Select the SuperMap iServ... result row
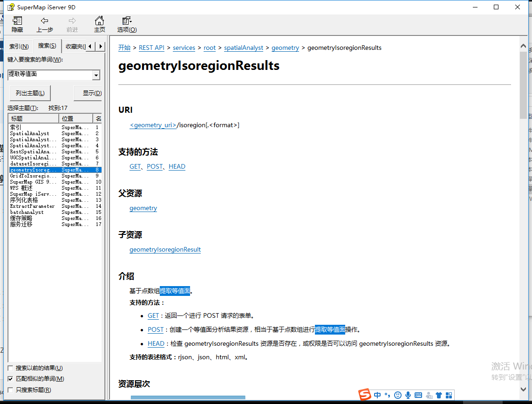The height and width of the screenshot is (404, 532). coord(55,194)
